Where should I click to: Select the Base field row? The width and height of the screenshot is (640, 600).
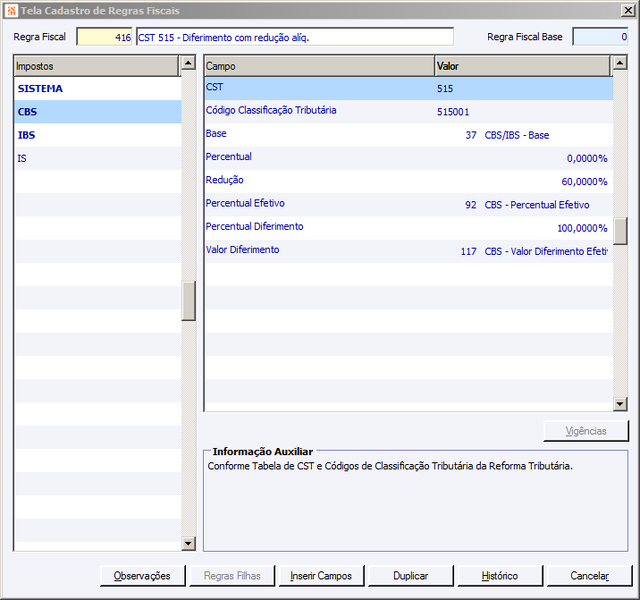pyautogui.click(x=409, y=135)
